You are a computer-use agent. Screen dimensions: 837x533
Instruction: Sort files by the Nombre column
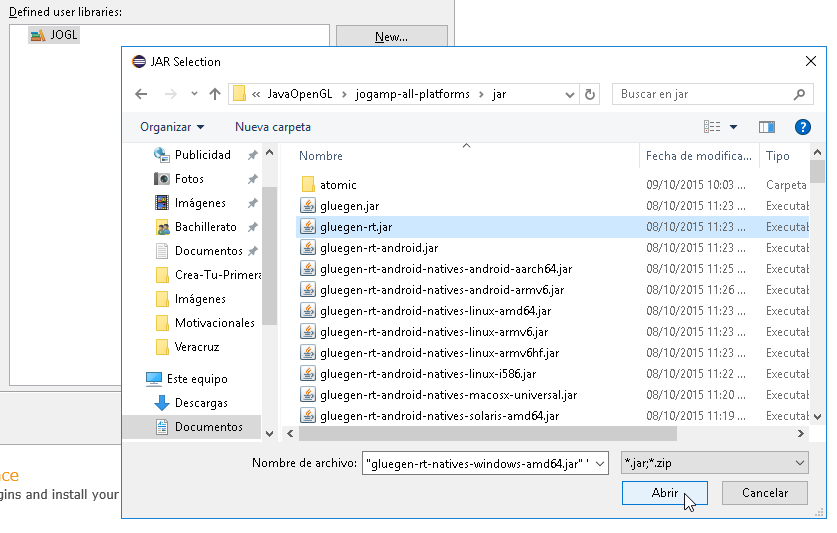coord(320,156)
